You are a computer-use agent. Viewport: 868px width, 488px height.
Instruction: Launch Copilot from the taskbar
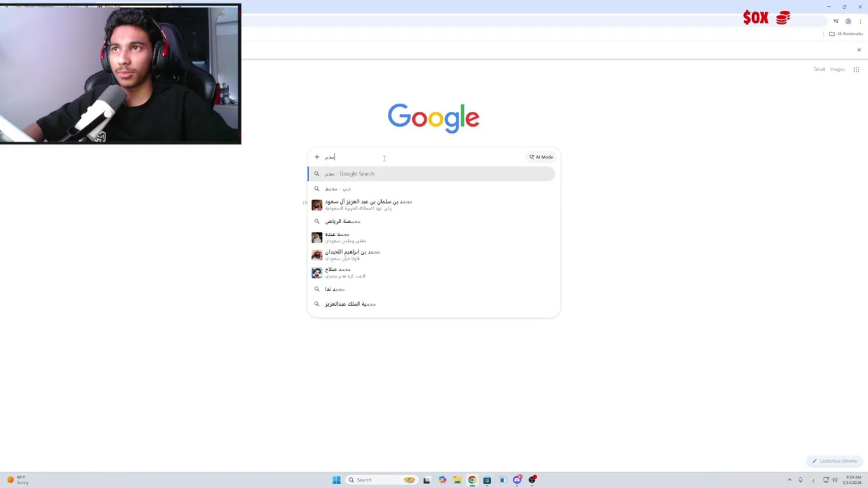point(442,480)
